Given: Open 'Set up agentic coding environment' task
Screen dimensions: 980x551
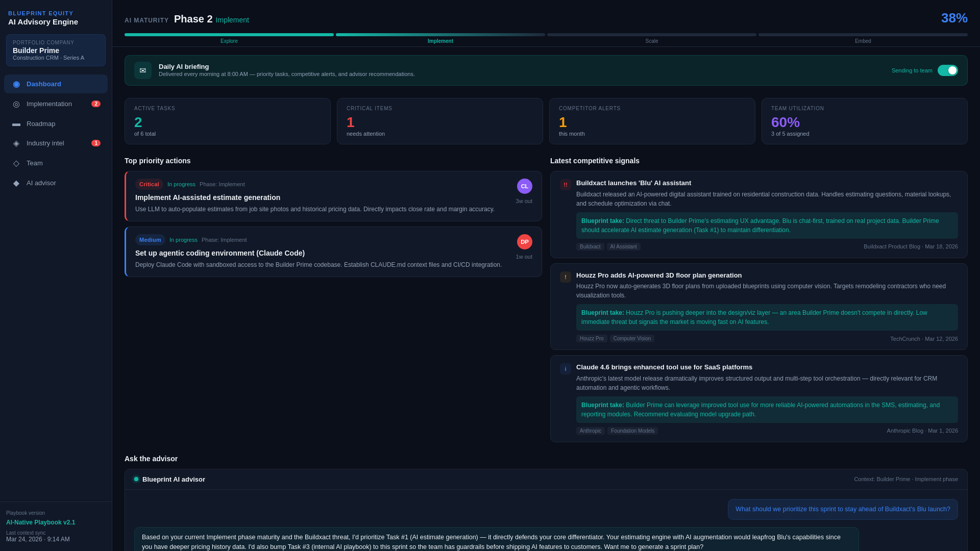Looking at the screenshot, I should (x=333, y=252).
